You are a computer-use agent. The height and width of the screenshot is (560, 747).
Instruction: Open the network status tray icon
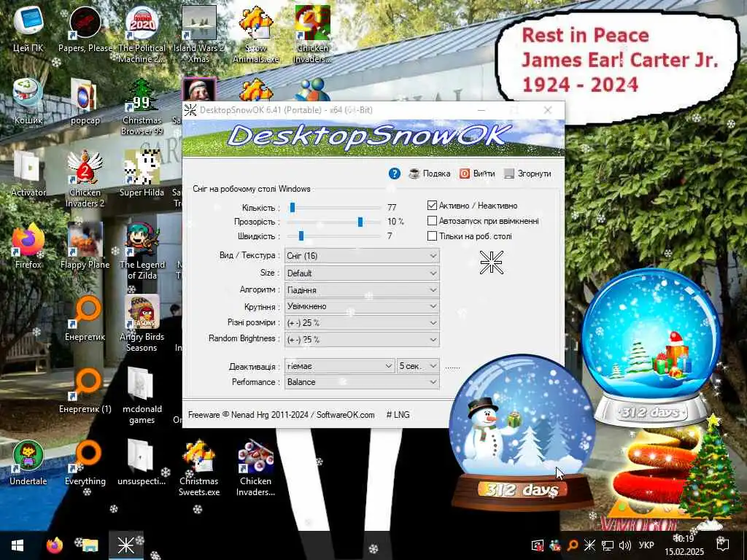pos(607,545)
